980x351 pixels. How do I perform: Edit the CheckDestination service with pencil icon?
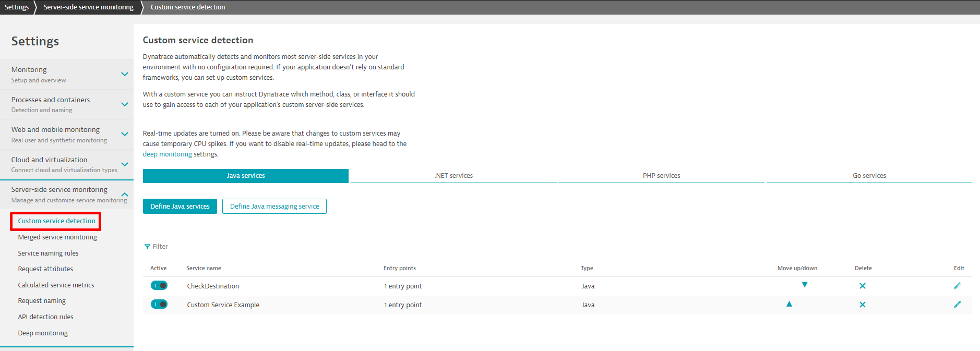coord(957,286)
